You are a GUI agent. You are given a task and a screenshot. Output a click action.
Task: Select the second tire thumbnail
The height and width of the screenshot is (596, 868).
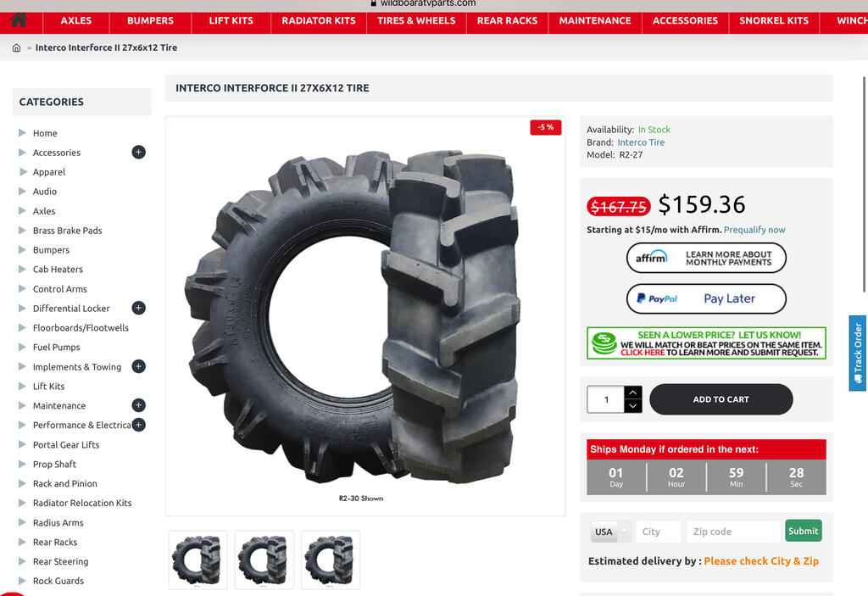click(264, 560)
